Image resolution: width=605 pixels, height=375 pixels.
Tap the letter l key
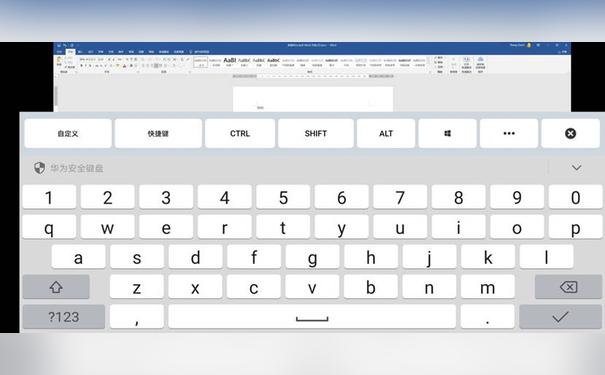546,257
